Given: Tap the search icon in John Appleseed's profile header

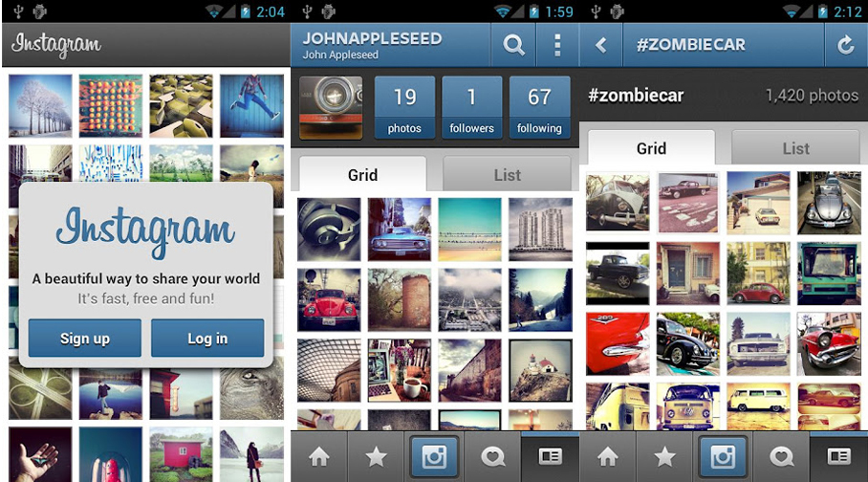Looking at the screenshot, I should click(513, 44).
